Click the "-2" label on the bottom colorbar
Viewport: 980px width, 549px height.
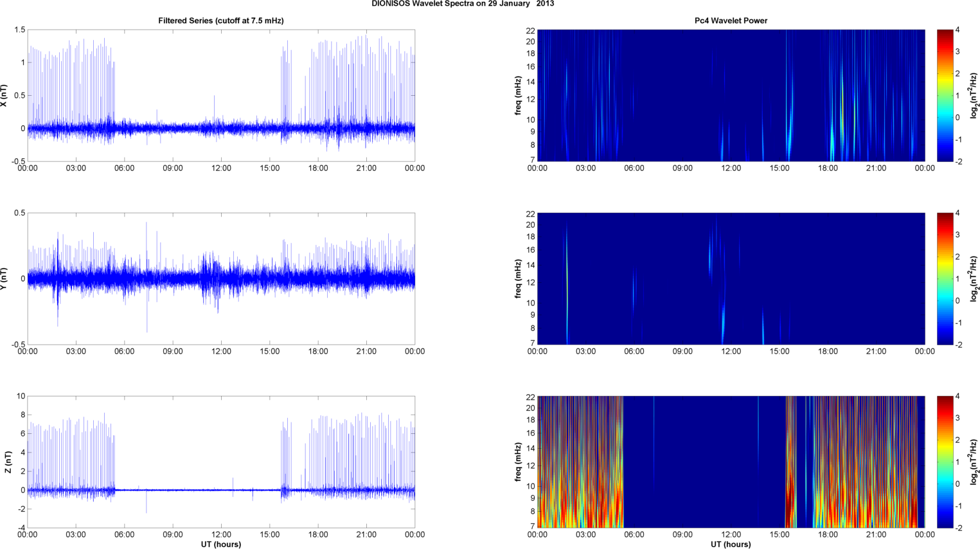[x=958, y=528]
